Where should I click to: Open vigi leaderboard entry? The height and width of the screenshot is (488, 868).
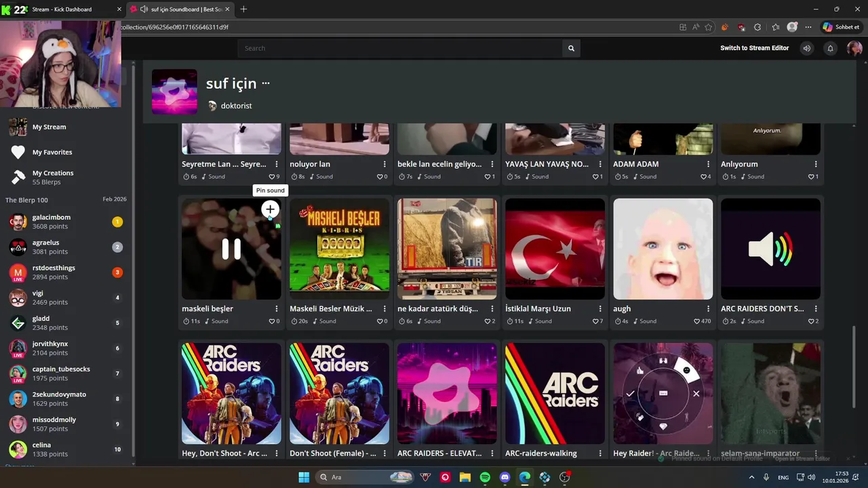click(x=66, y=298)
